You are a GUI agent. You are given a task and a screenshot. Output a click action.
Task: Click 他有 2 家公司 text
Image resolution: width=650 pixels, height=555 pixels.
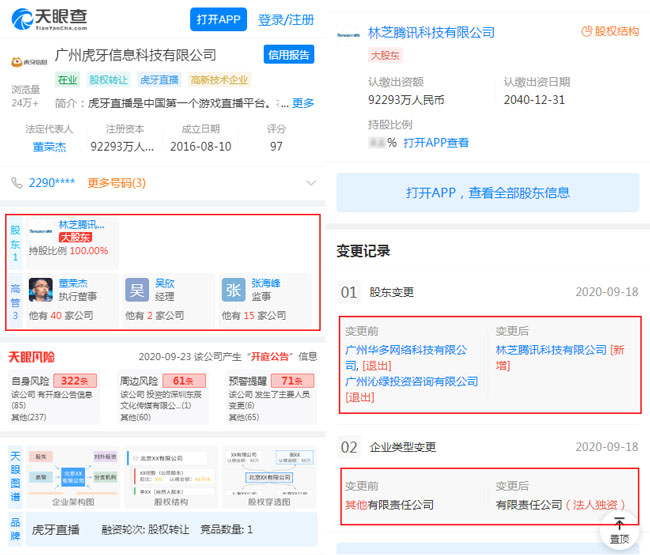(155, 315)
